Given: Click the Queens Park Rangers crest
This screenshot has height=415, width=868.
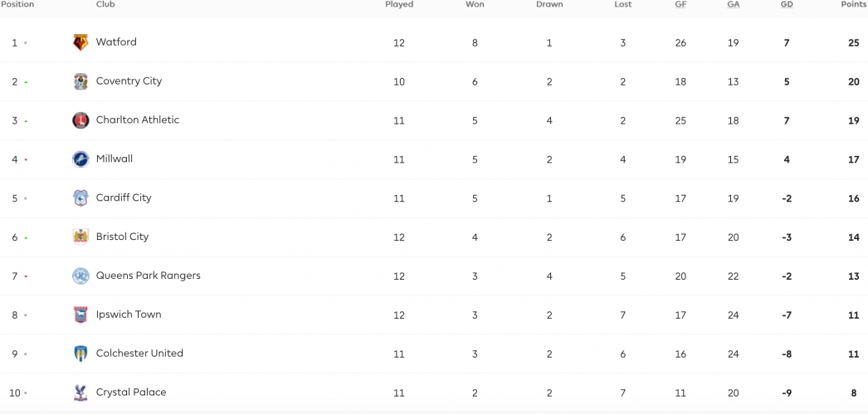Looking at the screenshot, I should click(x=80, y=276).
